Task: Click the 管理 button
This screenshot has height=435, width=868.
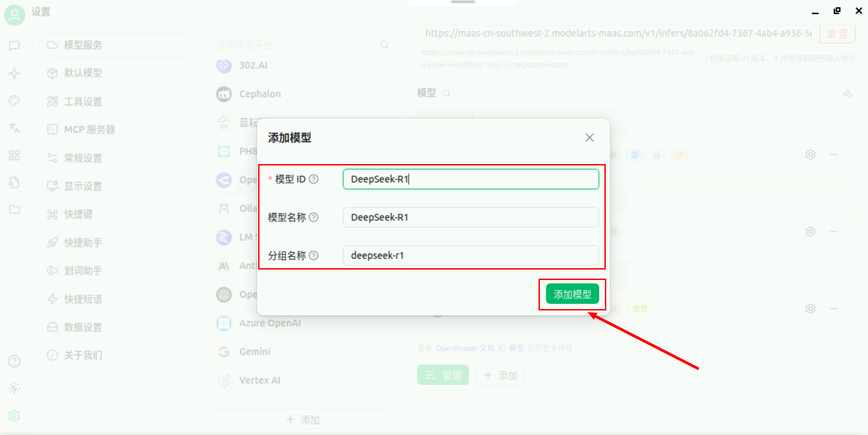Action: pyautogui.click(x=443, y=375)
